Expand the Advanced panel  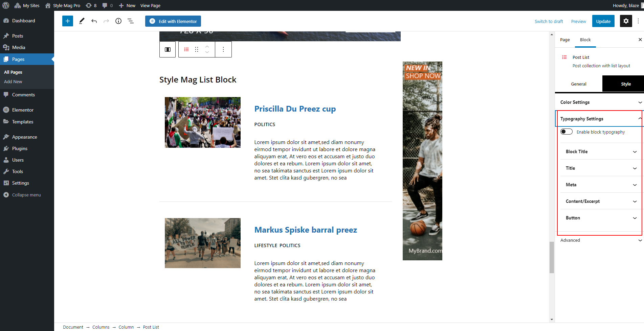599,240
